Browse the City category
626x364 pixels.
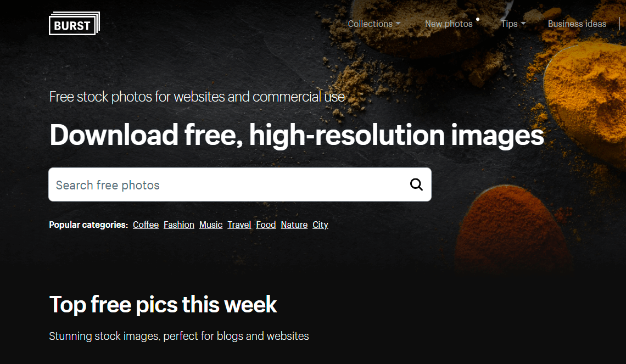pos(320,225)
